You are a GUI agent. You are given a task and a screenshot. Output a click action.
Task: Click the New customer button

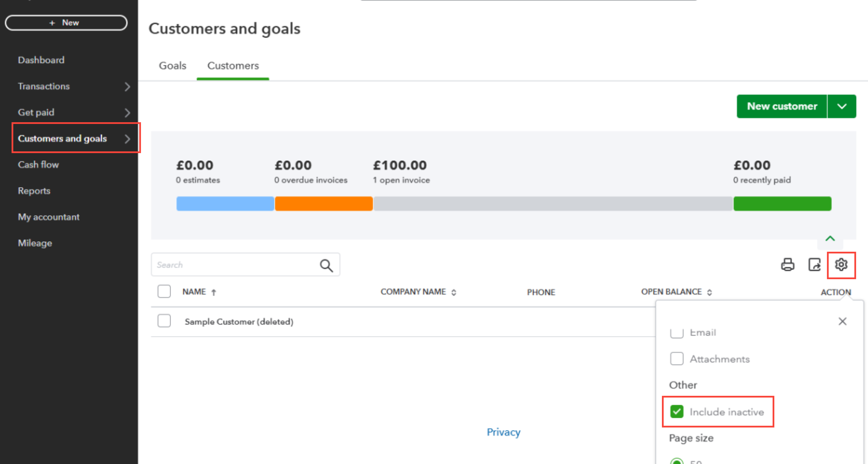coord(782,107)
